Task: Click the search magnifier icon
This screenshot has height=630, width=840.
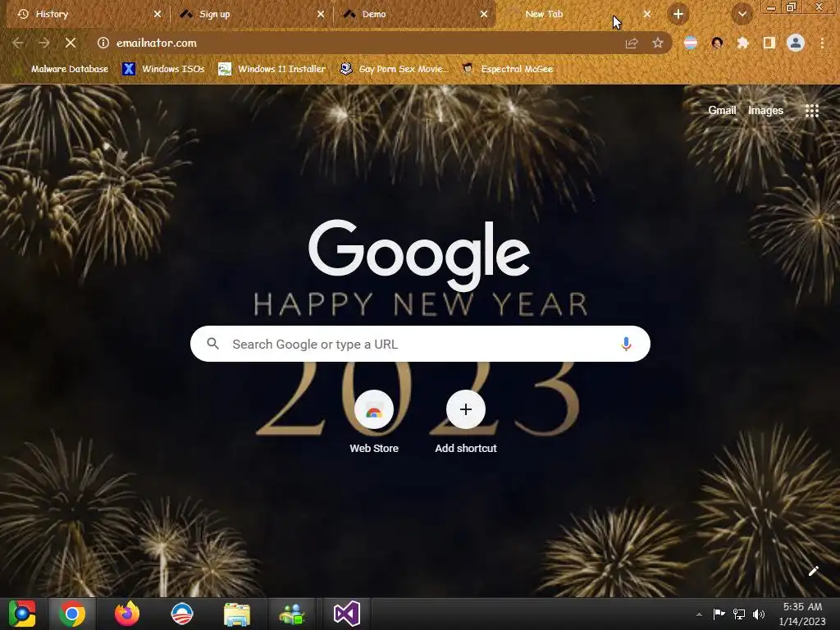Action: click(x=212, y=344)
